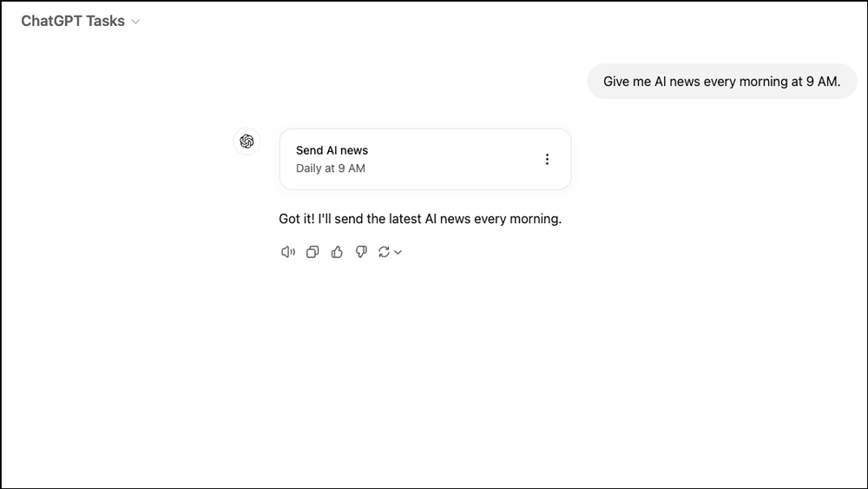868x489 pixels.
Task: Give the reply a thumbs up
Action: [x=337, y=252]
